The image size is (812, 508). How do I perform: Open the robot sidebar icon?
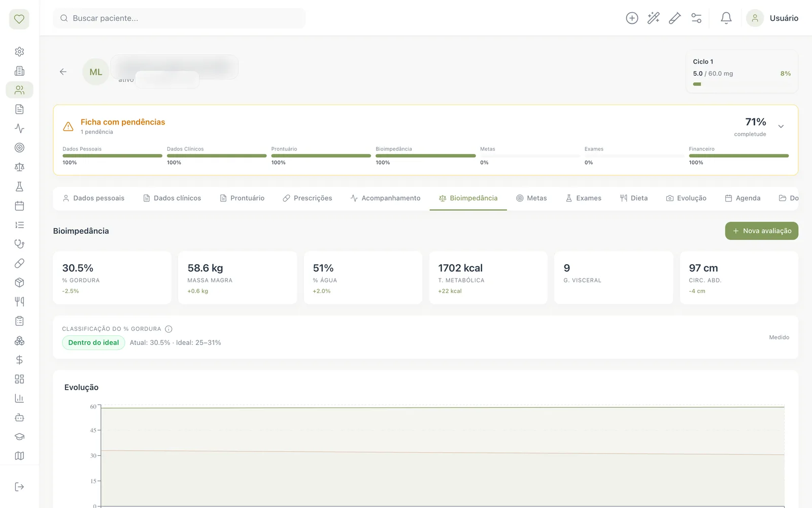19,418
